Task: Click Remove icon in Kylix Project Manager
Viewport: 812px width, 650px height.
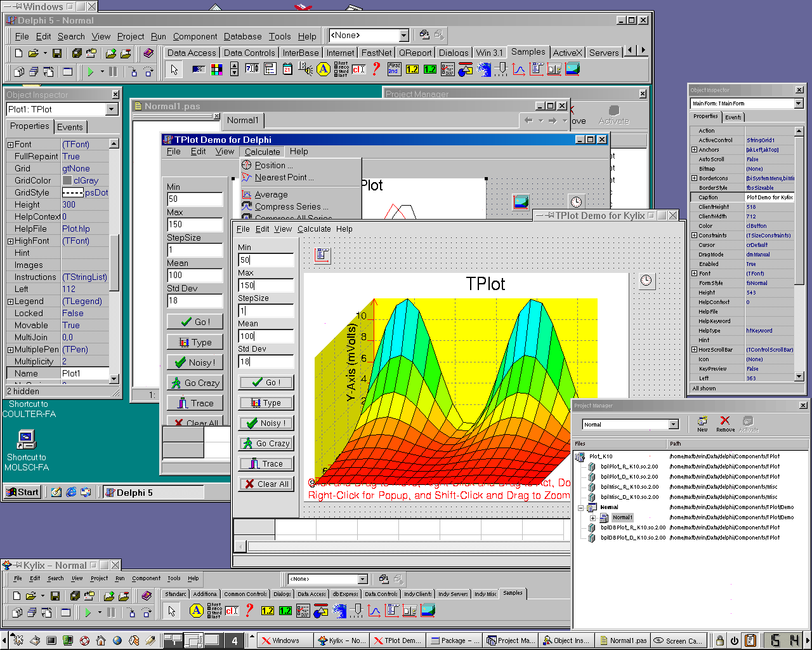Action: pyautogui.click(x=725, y=421)
